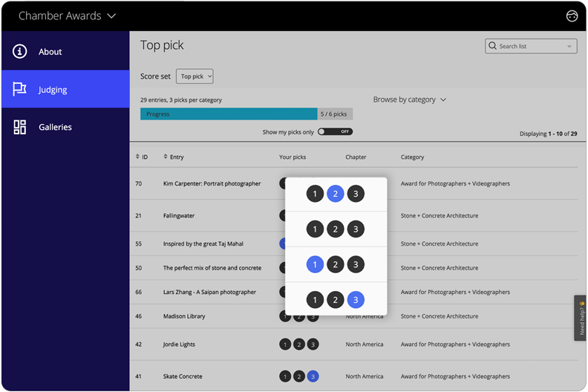Click the Displaying 1 - 10 of 29 text
588x392 pixels.
point(548,134)
